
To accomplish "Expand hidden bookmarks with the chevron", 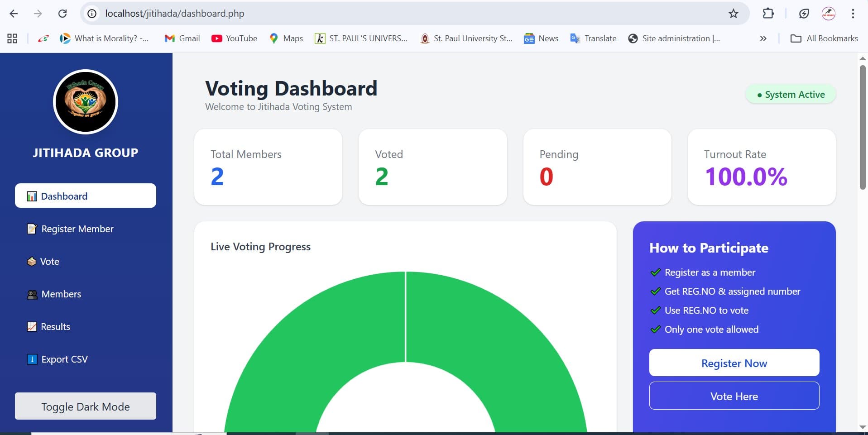I will pyautogui.click(x=763, y=38).
